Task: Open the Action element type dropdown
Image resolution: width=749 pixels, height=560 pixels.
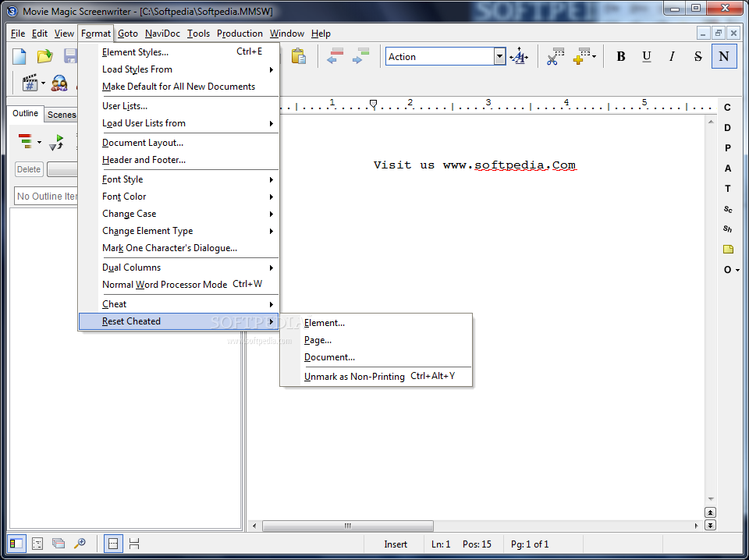Action: (x=499, y=57)
